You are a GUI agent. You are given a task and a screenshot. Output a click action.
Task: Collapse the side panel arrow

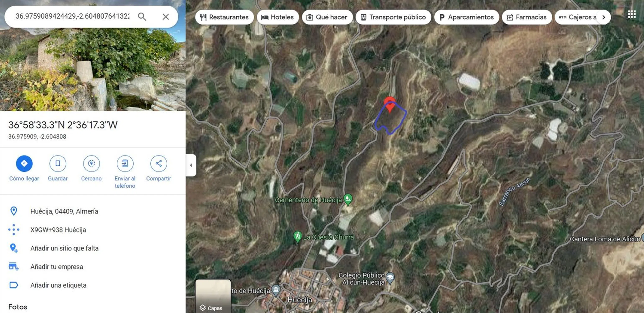tap(191, 165)
